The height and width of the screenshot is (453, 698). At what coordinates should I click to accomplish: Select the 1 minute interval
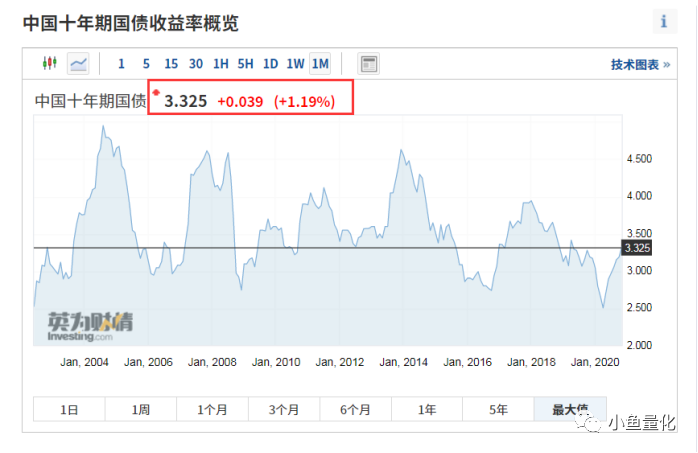click(121, 64)
